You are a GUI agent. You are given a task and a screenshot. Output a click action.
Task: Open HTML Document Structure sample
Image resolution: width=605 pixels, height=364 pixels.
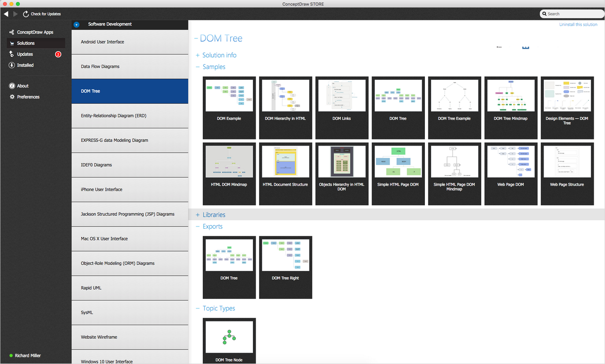(285, 174)
